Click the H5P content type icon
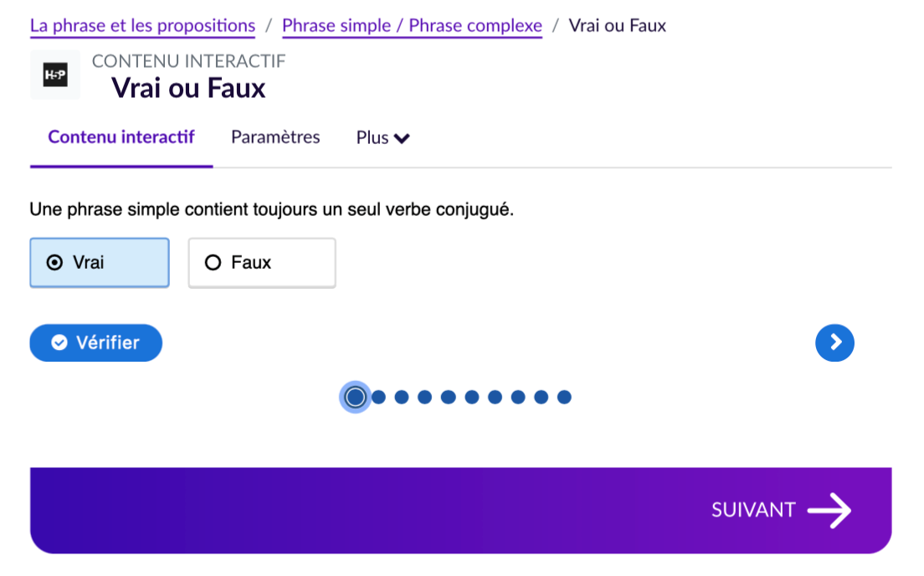 [55, 75]
